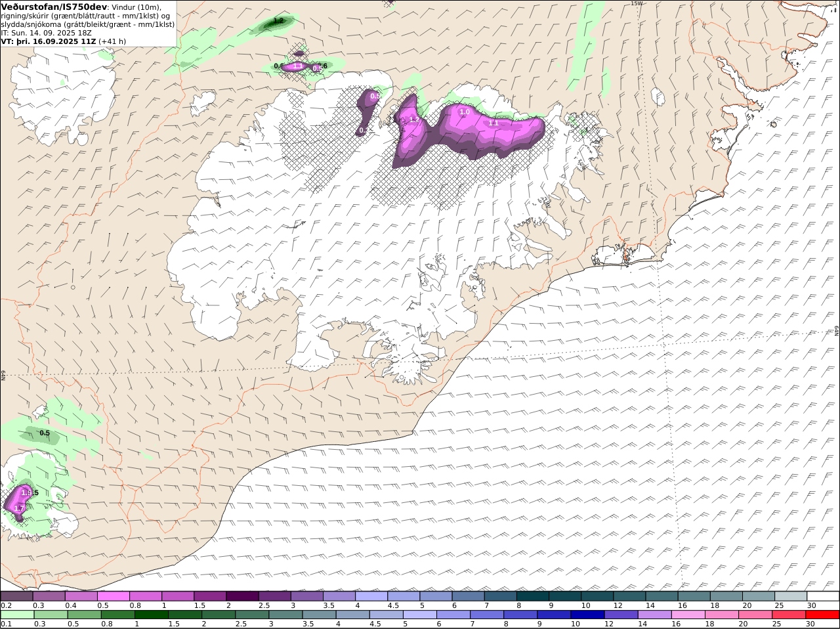Select the pale green 0.1–0.3 swatch in the rain legend
The width and height of the screenshot is (840, 629).
point(18,615)
